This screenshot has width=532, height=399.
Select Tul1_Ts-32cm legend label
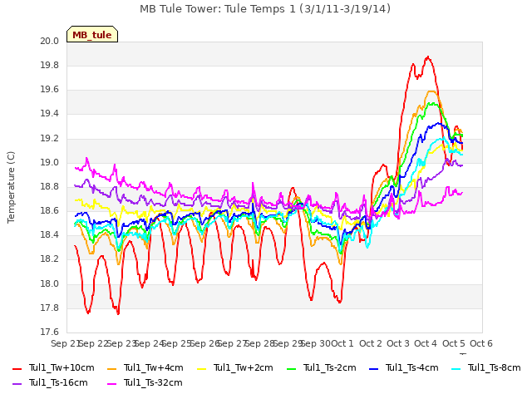pyautogui.click(x=153, y=382)
